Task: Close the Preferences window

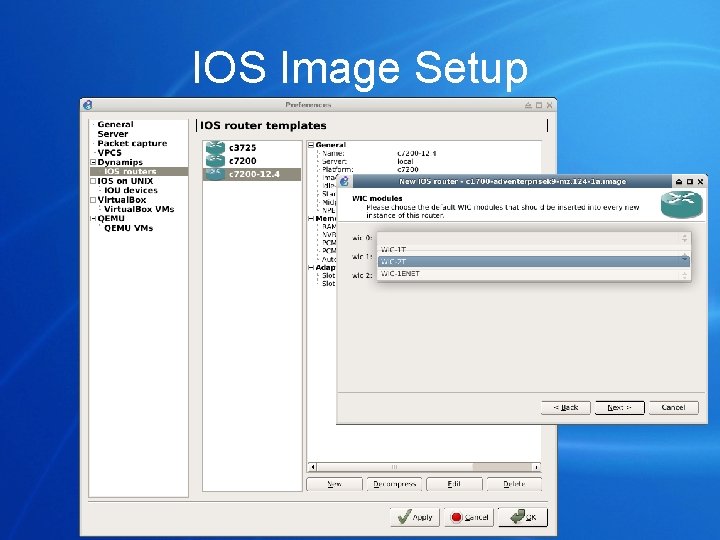Action: tap(549, 105)
